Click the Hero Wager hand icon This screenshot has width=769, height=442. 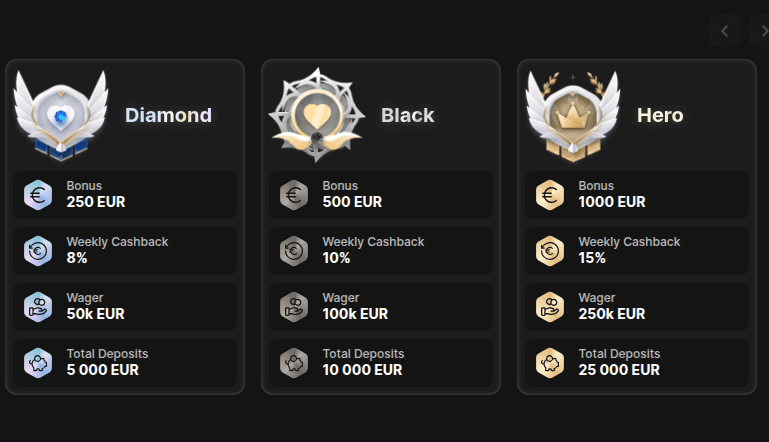(549, 306)
